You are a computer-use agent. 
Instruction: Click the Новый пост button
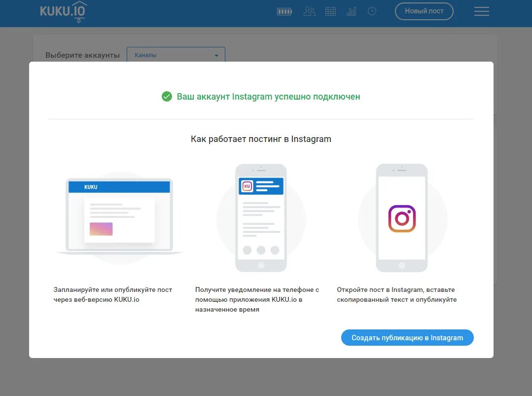click(424, 11)
